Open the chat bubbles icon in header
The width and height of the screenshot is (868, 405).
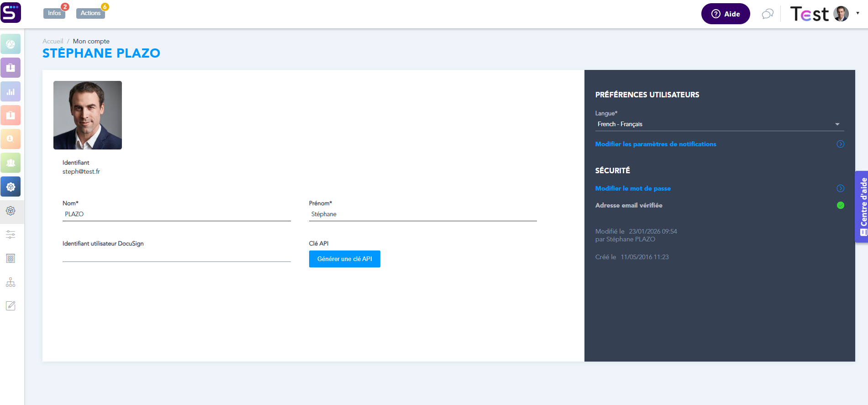point(768,14)
